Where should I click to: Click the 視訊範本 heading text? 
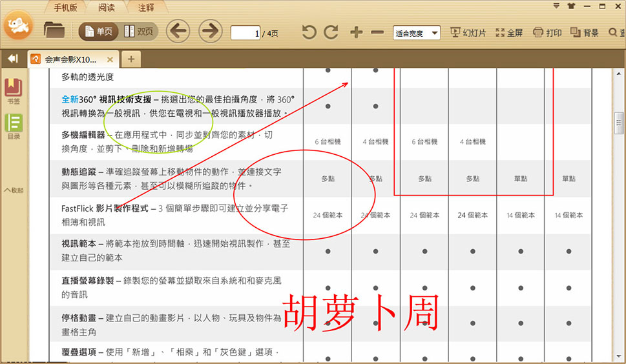pyautogui.click(x=79, y=243)
